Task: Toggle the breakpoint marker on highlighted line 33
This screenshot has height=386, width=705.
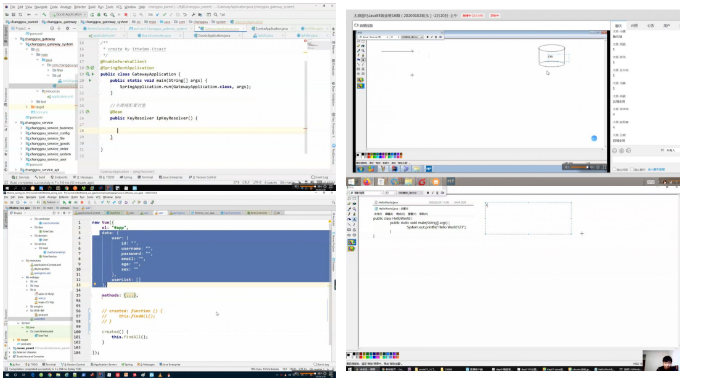Action: (x=95, y=284)
